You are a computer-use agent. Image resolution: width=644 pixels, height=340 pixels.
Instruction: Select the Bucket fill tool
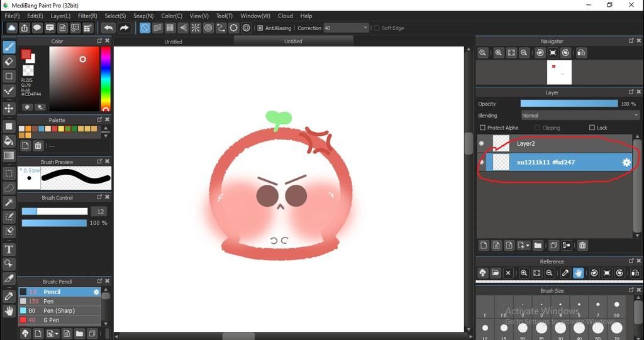(9, 141)
